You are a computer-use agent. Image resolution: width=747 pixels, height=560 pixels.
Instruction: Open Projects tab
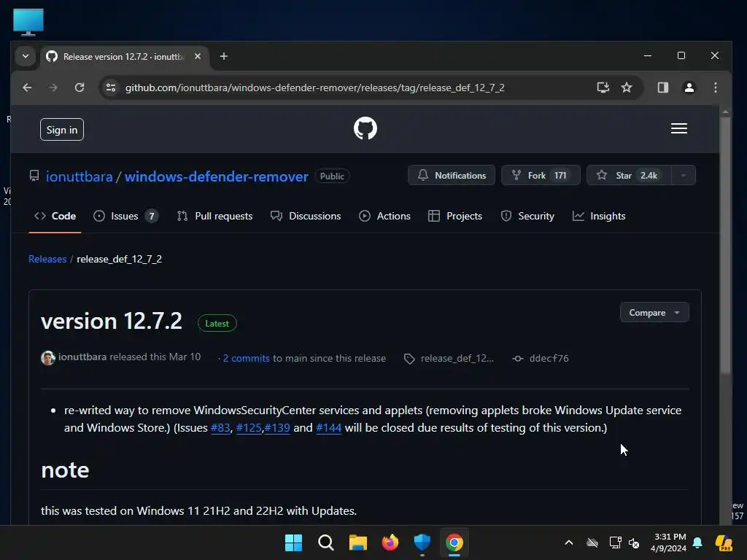click(455, 216)
